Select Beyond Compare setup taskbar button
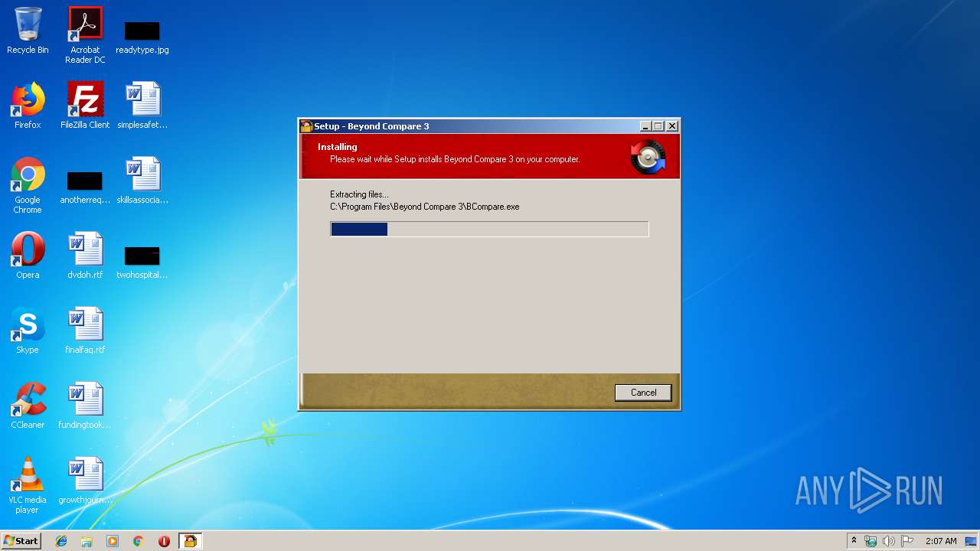 (x=190, y=541)
